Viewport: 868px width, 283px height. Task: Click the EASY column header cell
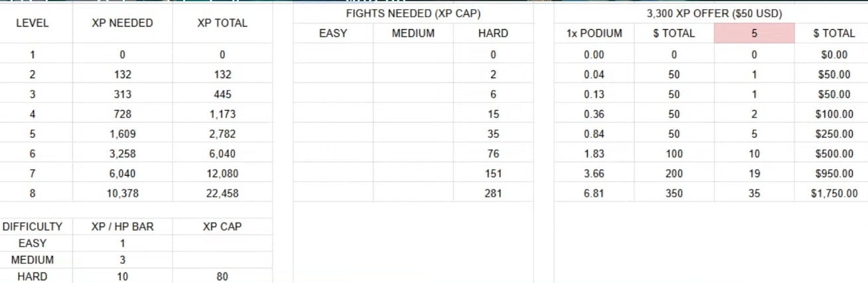(x=333, y=33)
